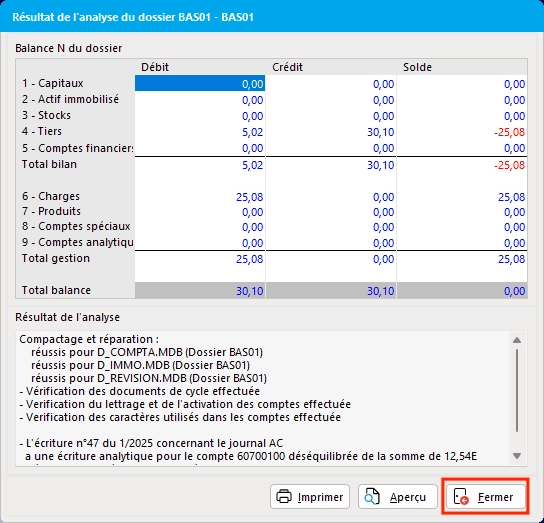544x523 pixels.
Task: Click the analysis result scroll up arrow
Action: [517, 340]
